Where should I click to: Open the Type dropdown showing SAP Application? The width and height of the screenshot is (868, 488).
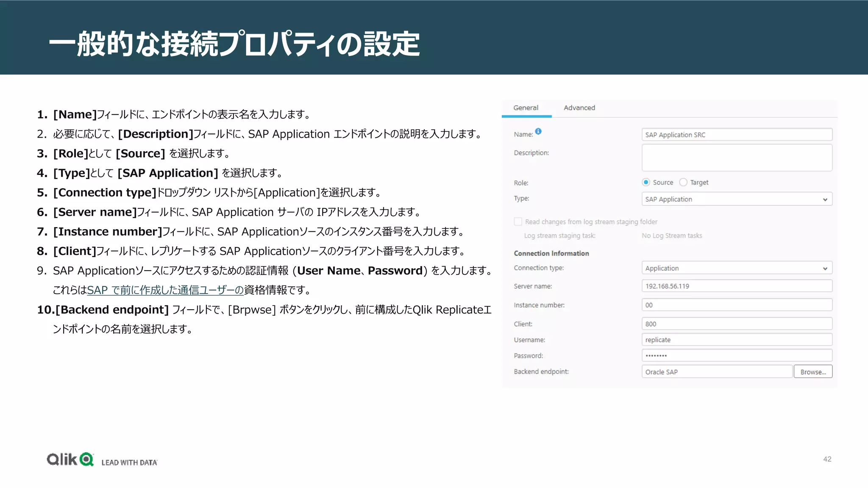point(737,199)
